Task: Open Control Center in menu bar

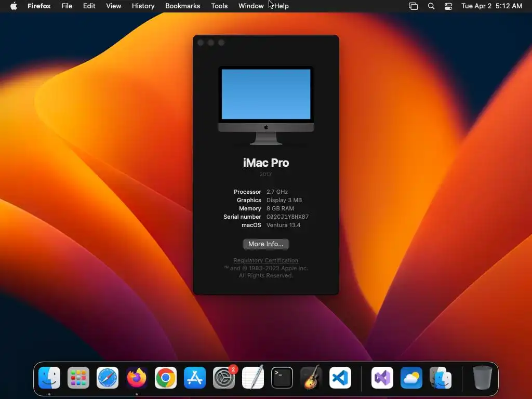Action: [x=448, y=6]
